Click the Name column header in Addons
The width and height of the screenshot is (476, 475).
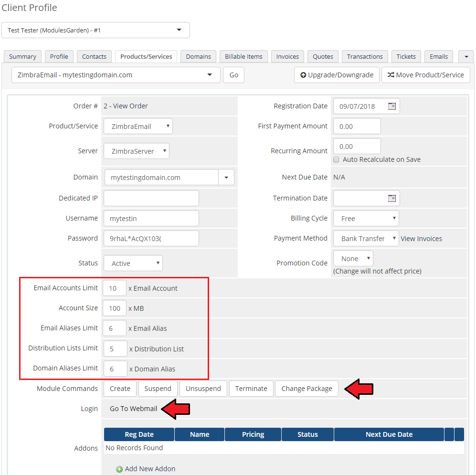pos(200,434)
